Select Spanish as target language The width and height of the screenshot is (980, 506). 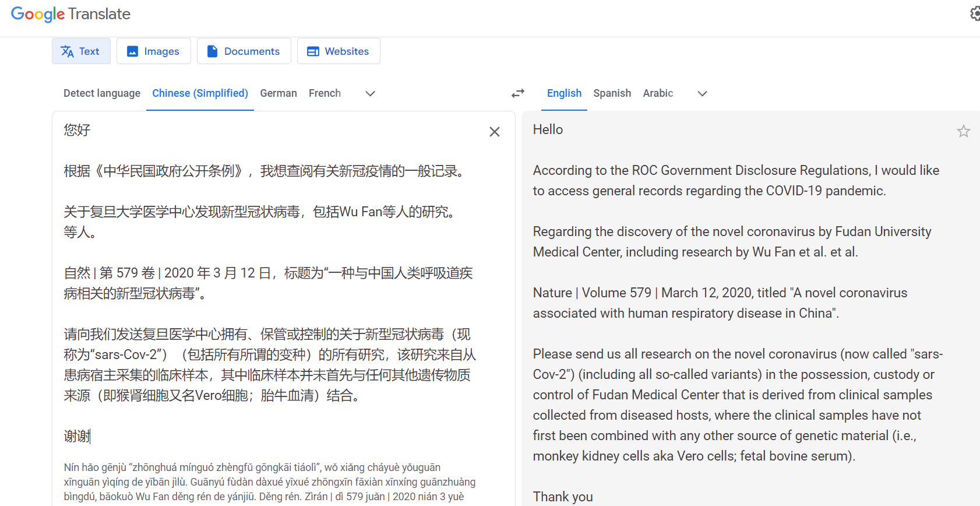click(x=612, y=93)
